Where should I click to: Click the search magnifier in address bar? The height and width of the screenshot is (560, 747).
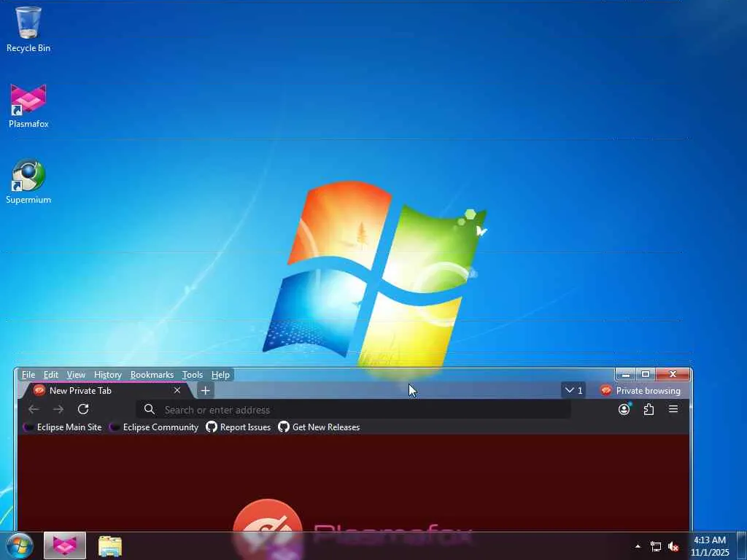click(x=149, y=410)
